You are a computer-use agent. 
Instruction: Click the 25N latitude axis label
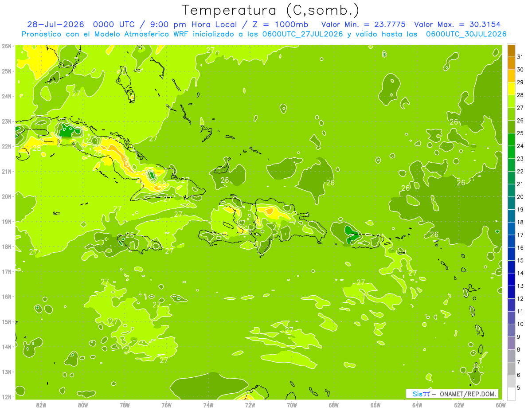pyautogui.click(x=6, y=71)
